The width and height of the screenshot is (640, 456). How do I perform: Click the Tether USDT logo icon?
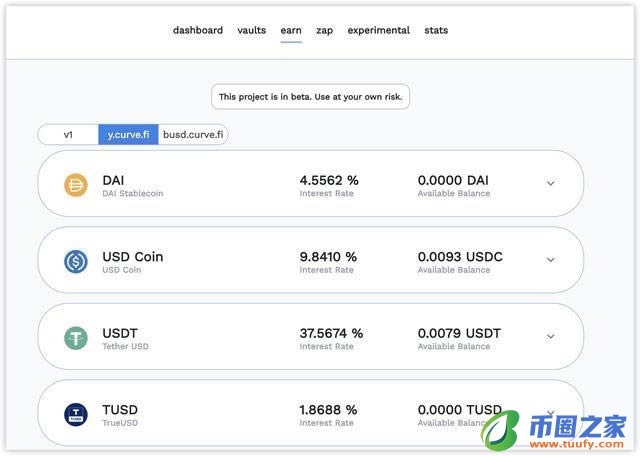[x=76, y=338]
